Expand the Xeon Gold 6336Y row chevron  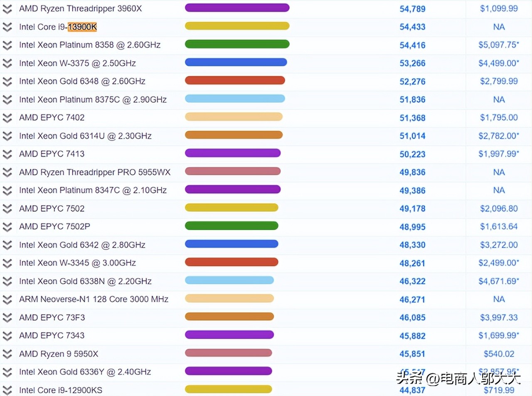[x=7, y=372]
